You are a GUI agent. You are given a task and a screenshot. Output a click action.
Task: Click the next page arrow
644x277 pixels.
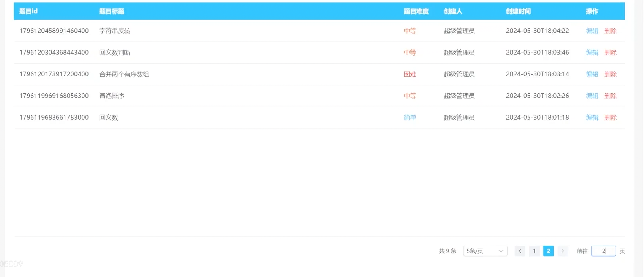coord(562,251)
